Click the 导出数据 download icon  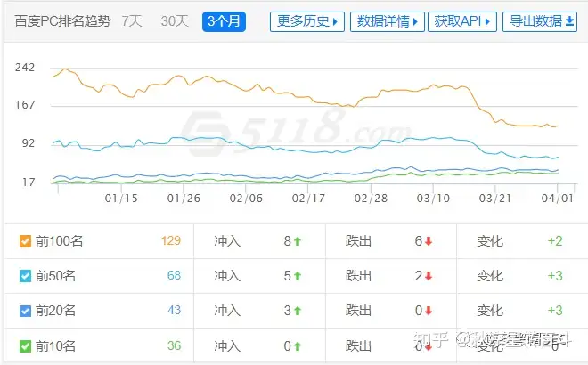pyautogui.click(x=569, y=21)
